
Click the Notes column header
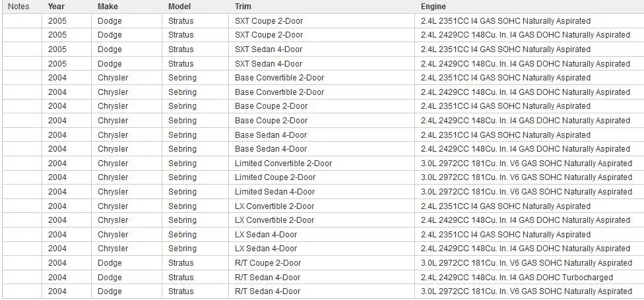click(18, 7)
